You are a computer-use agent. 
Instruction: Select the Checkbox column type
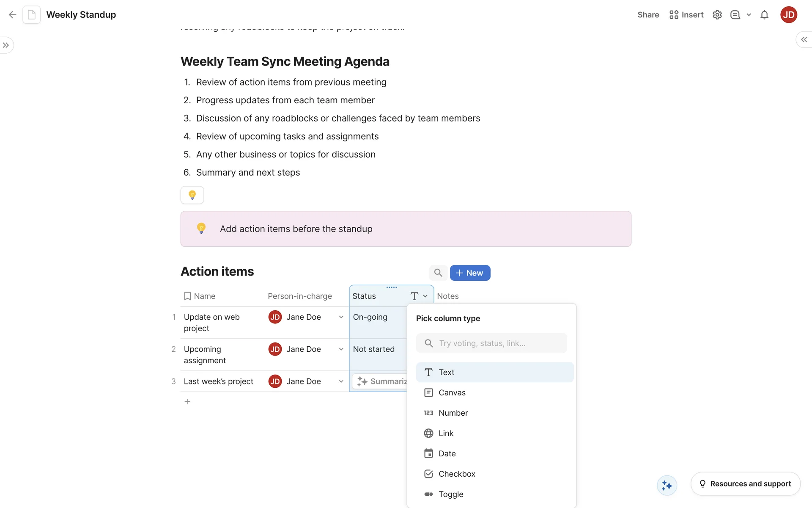click(x=457, y=474)
